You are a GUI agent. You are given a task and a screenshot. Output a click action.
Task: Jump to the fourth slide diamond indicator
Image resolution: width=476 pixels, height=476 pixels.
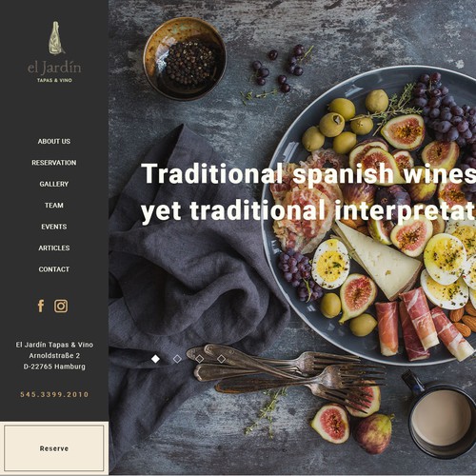[x=221, y=359]
